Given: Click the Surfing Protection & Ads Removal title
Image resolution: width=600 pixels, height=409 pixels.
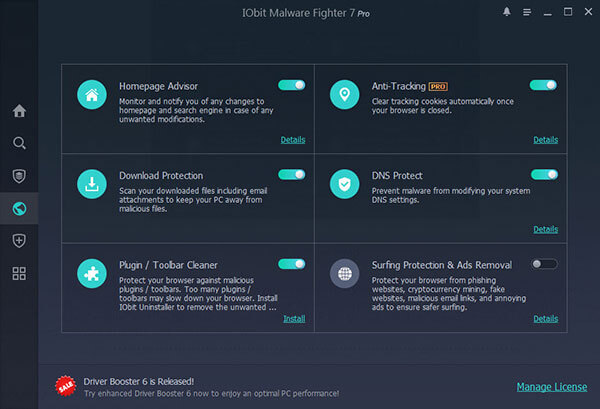Looking at the screenshot, I should (442, 265).
